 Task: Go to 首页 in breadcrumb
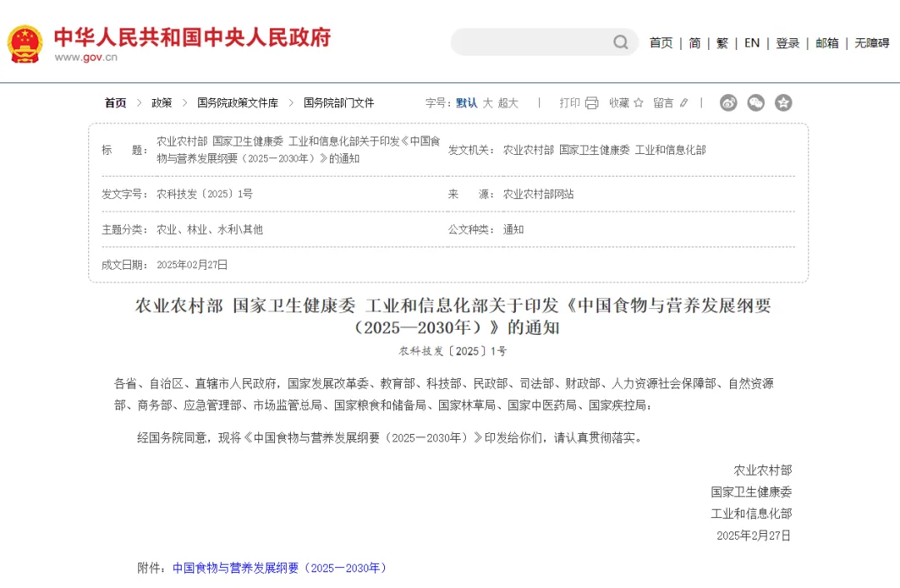point(115,102)
